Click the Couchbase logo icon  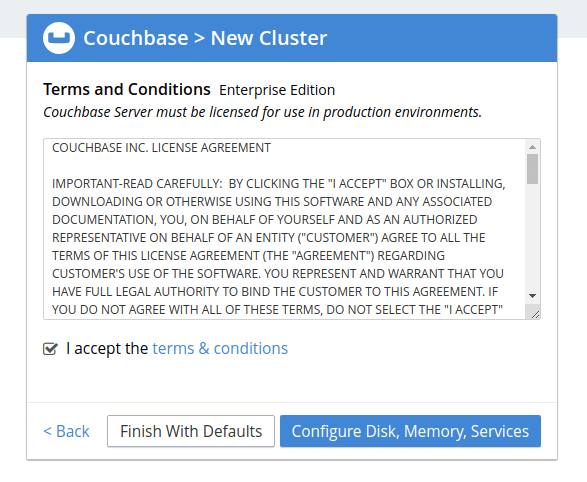[59, 38]
